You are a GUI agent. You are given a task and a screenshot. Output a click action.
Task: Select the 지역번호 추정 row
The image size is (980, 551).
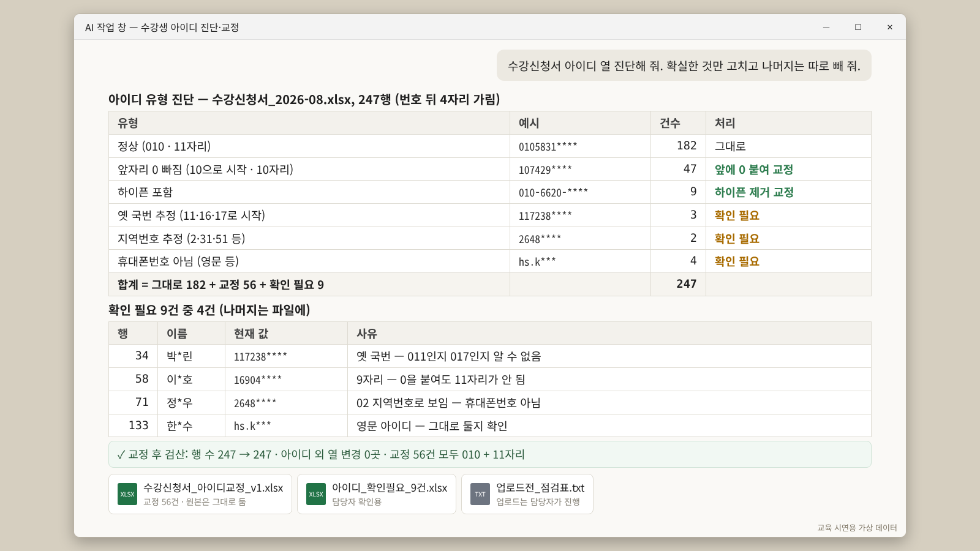(490, 239)
